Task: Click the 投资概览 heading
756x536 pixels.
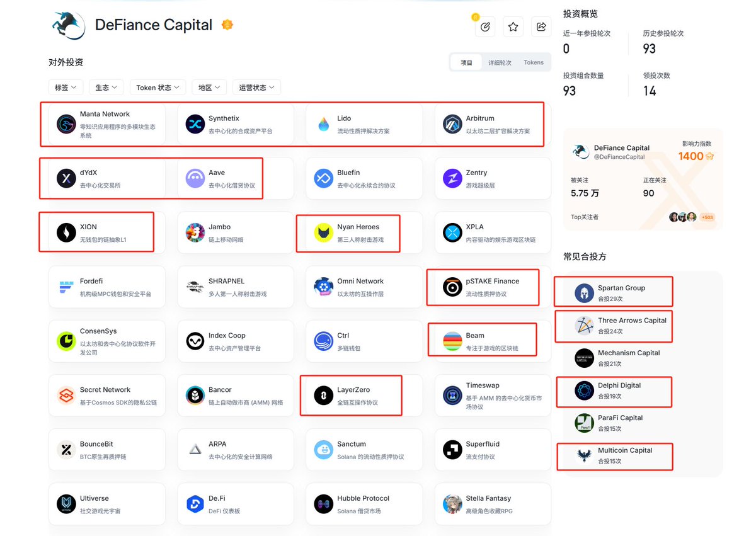Action: coord(580,13)
